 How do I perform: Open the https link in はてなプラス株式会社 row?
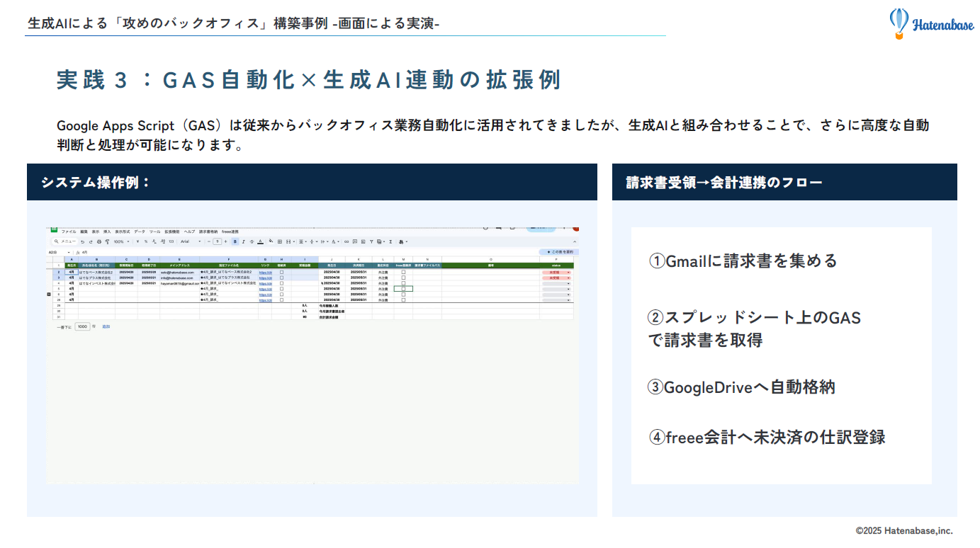[265, 278]
